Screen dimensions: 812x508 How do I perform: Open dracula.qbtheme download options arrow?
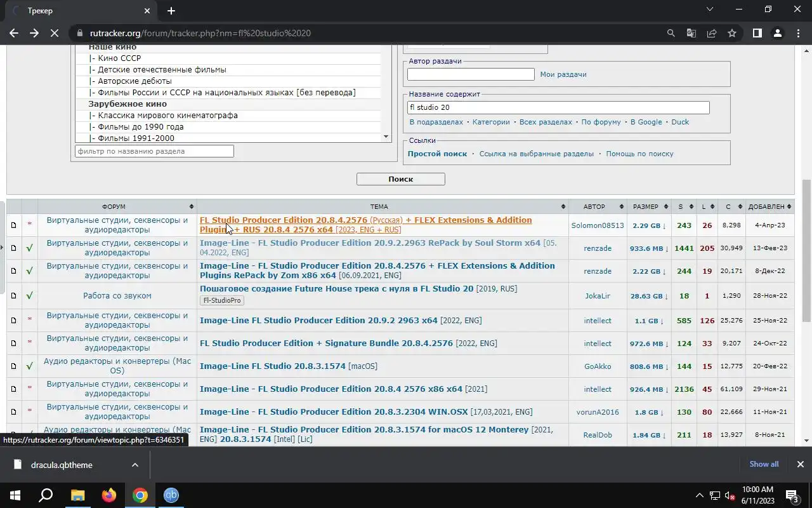(x=135, y=465)
